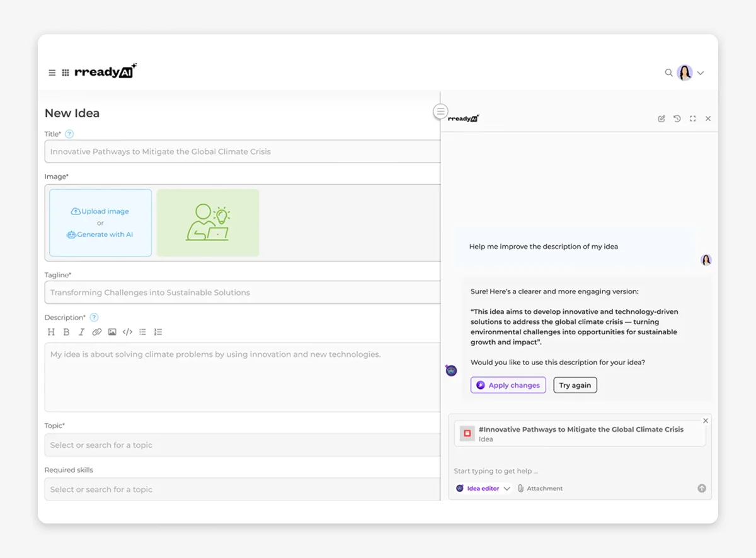This screenshot has height=558, width=756.
Task: Click the user avatar beside chat message
Action: click(706, 260)
